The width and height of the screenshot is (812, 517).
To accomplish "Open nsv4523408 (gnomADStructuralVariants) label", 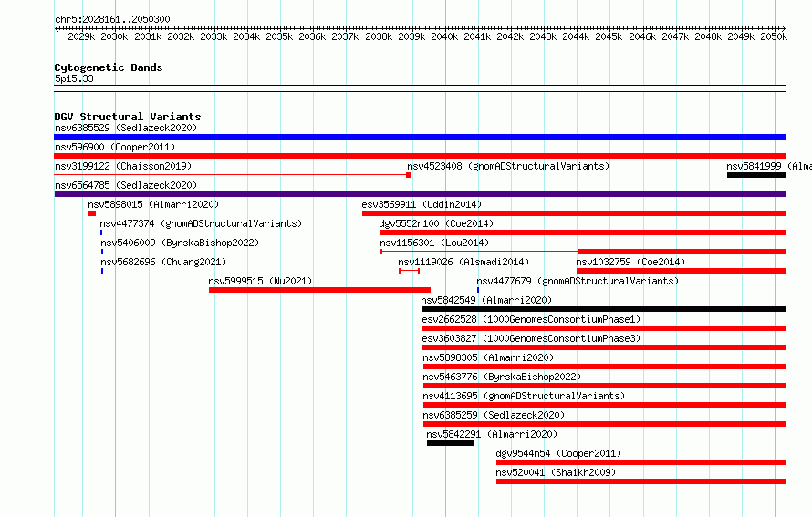I will pyautogui.click(x=508, y=166).
